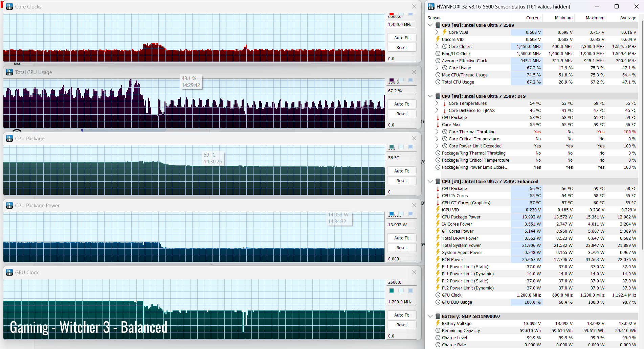Expand the Core Clocks sensor row
Viewport: 644px width, 349px height.
(x=437, y=46)
